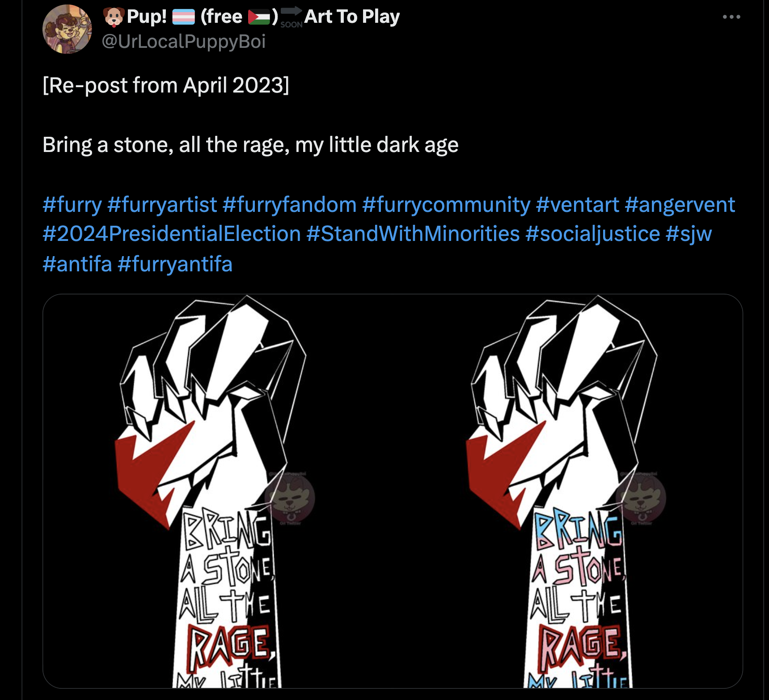Follow the #furrycommunity hashtag link
The image size is (769, 700).
(446, 205)
